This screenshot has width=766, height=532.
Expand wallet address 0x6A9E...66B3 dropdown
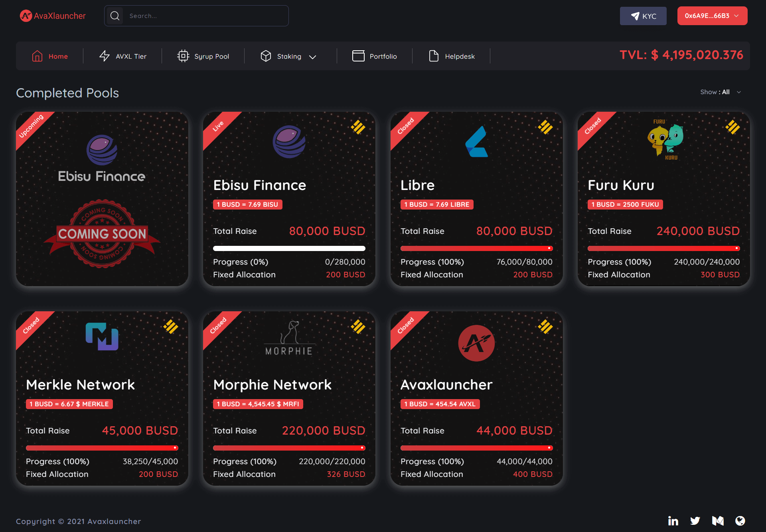[x=712, y=16]
